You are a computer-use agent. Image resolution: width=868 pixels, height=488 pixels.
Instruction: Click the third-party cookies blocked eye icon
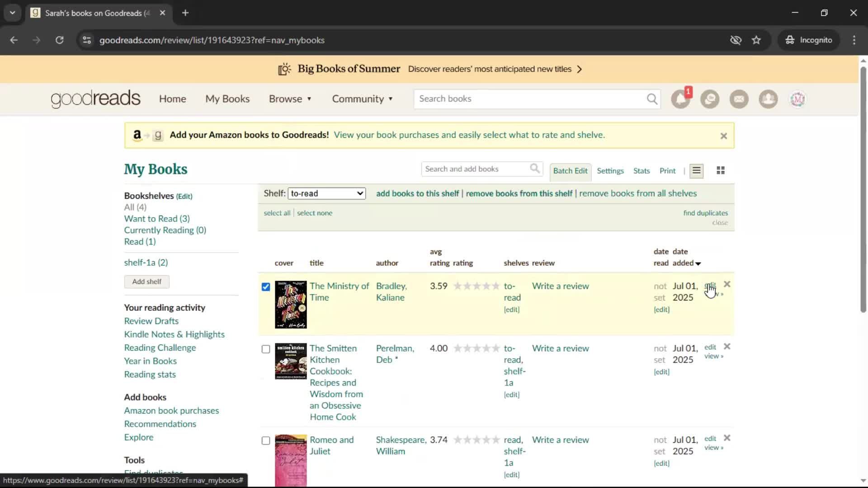pyautogui.click(x=736, y=40)
